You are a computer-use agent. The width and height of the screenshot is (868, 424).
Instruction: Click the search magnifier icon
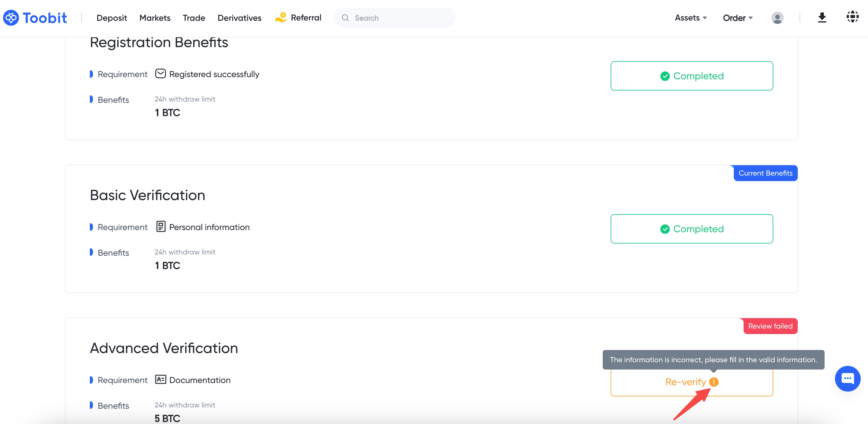point(345,18)
